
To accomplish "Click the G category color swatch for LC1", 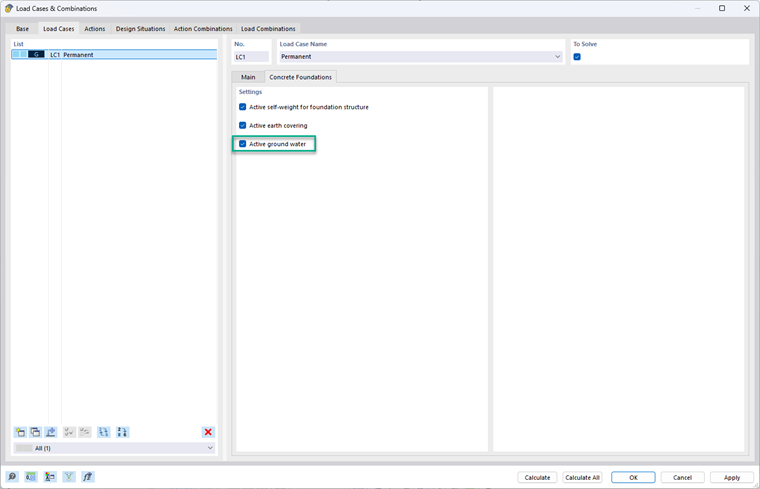I will pos(36,54).
